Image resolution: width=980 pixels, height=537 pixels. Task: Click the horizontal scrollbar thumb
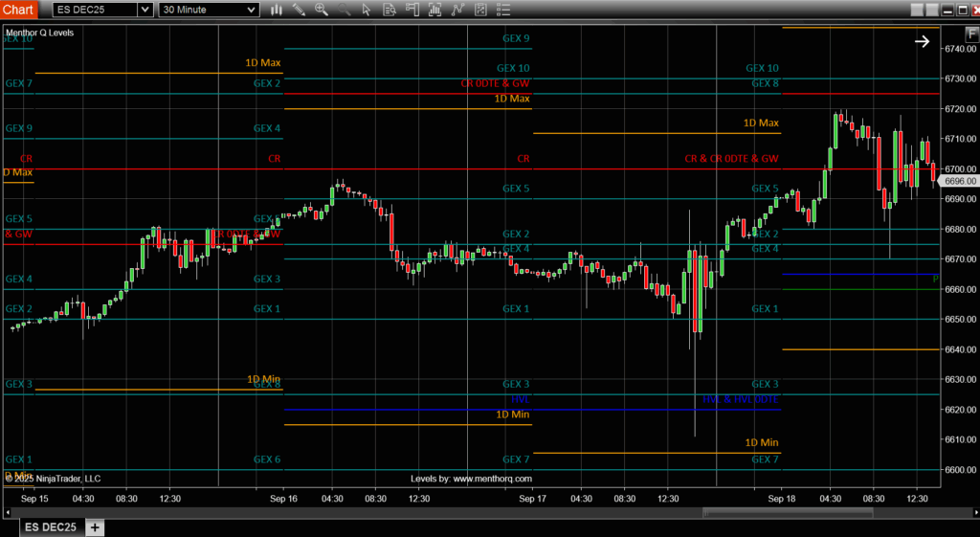point(789,513)
